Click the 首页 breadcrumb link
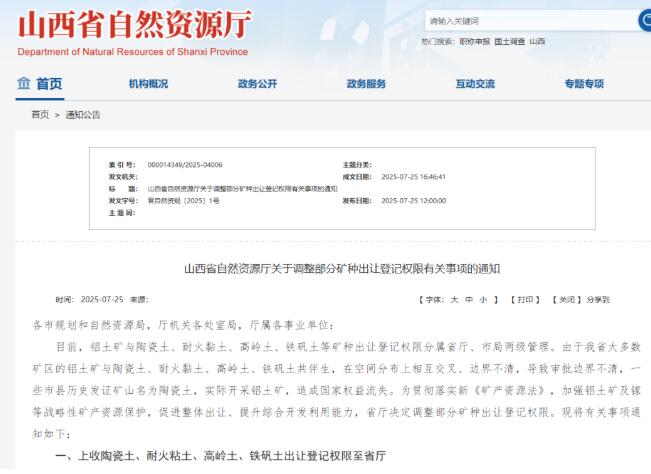This screenshot has width=651, height=474. pyautogui.click(x=40, y=115)
